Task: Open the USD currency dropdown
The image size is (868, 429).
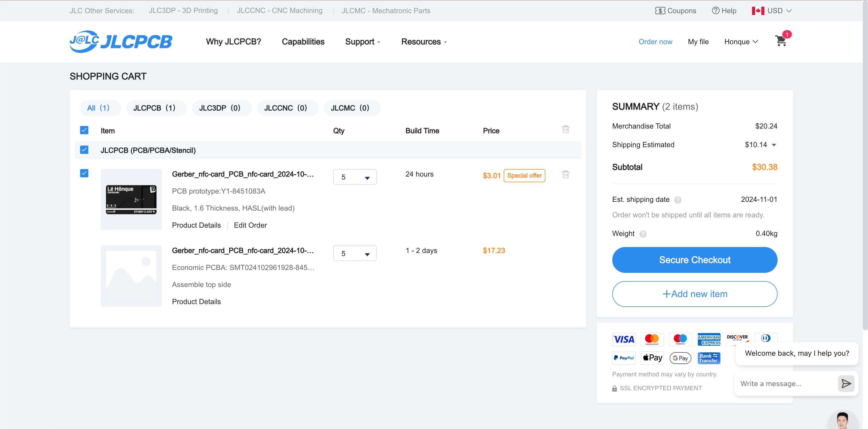Action: (779, 11)
